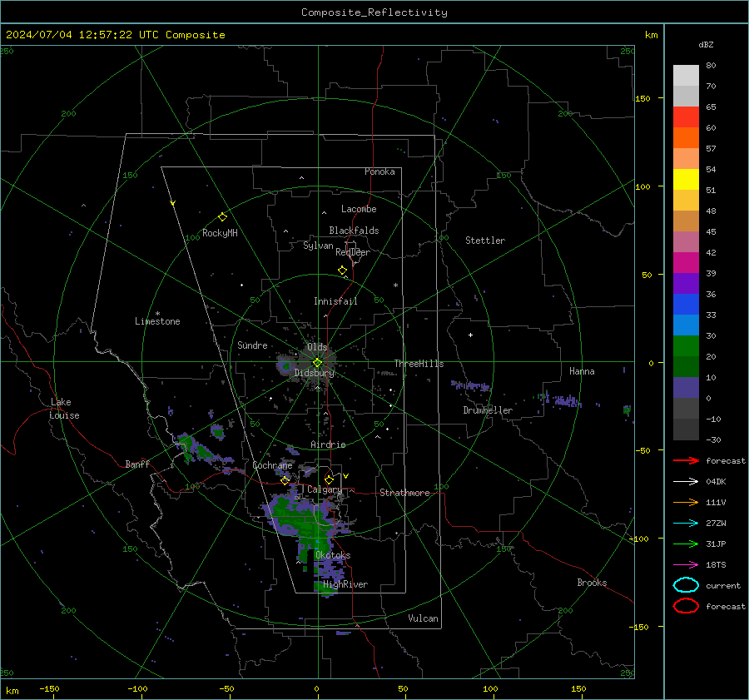The image size is (749, 700).
Task: Click the Okotoks label
Action: [x=333, y=555]
